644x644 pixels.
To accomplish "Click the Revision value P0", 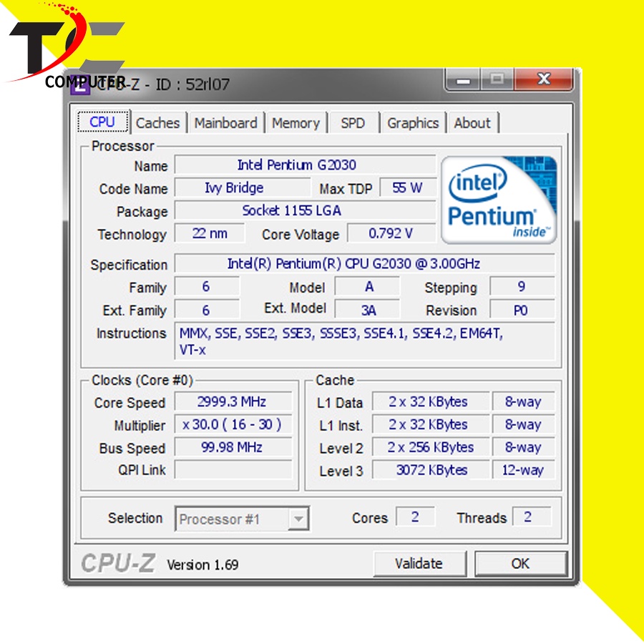I will coord(522,310).
